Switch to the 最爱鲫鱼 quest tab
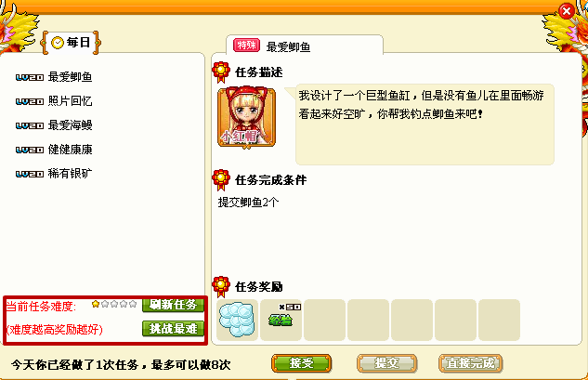The width and height of the screenshot is (588, 380). point(305,46)
